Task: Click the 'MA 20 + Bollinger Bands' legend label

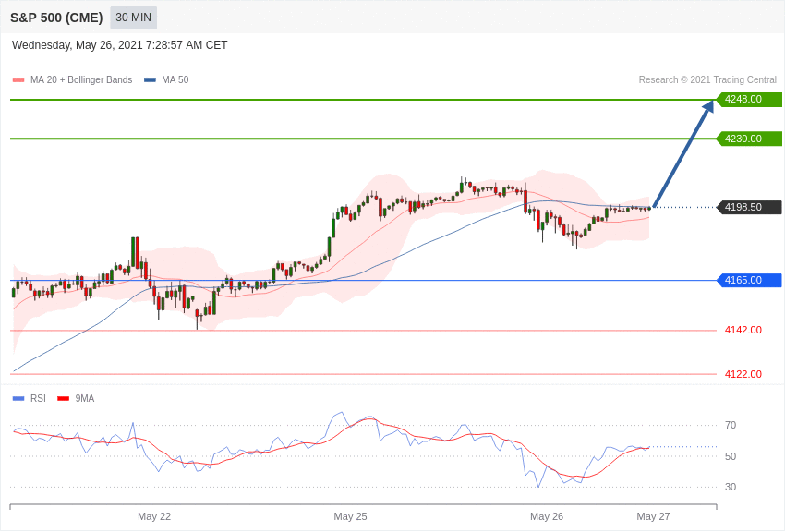Action: click(x=81, y=80)
